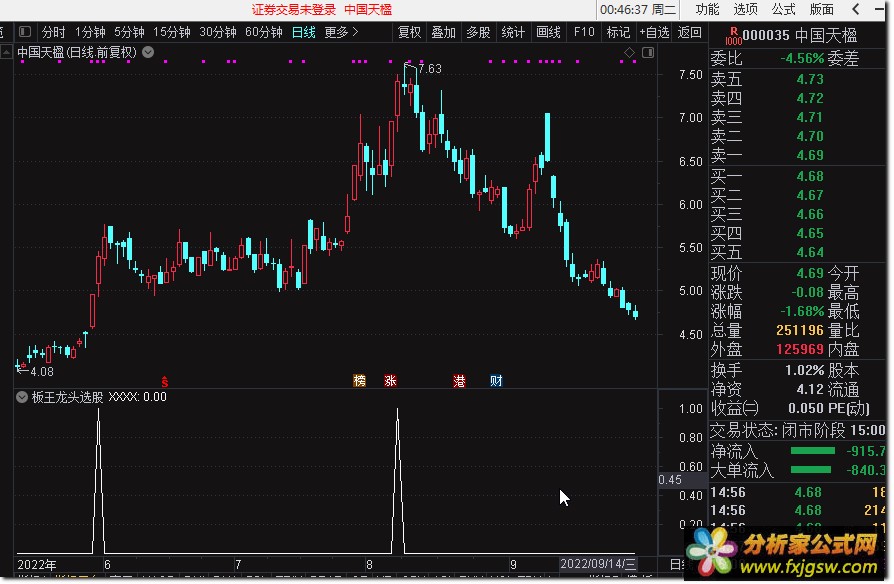Click the 买五 price 4.64
Screen dimensions: 894x584
[810, 252]
